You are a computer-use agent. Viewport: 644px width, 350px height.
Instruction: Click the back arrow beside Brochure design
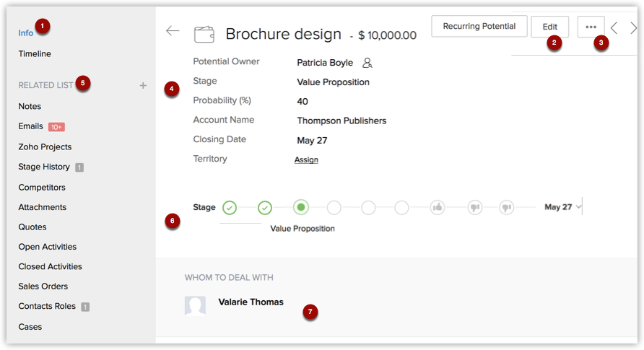click(x=173, y=31)
